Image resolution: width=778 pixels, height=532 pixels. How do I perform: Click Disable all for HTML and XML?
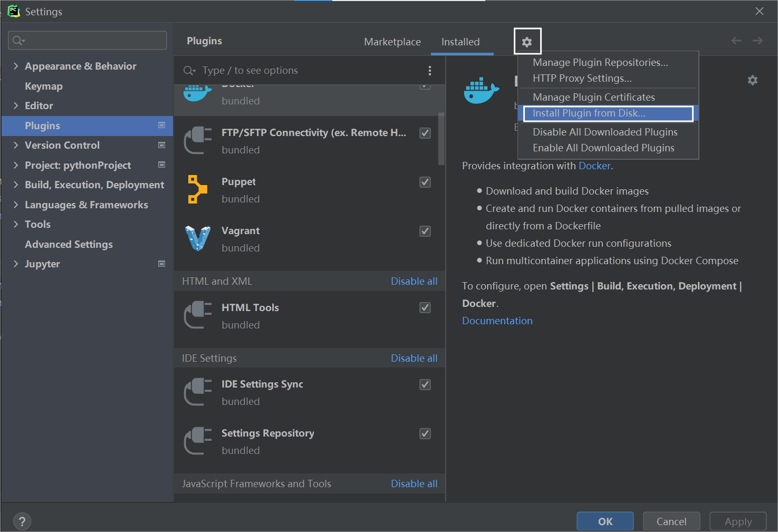[414, 281]
